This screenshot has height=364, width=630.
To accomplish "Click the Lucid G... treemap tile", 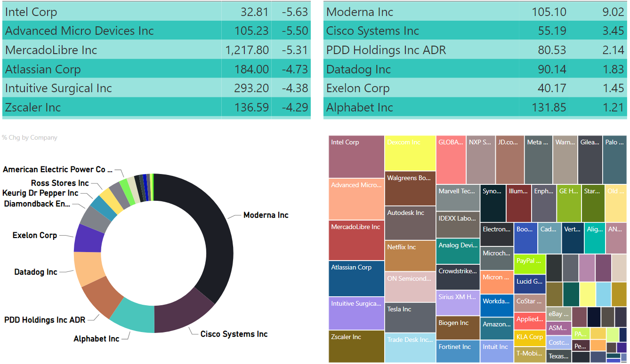I will [530, 285].
